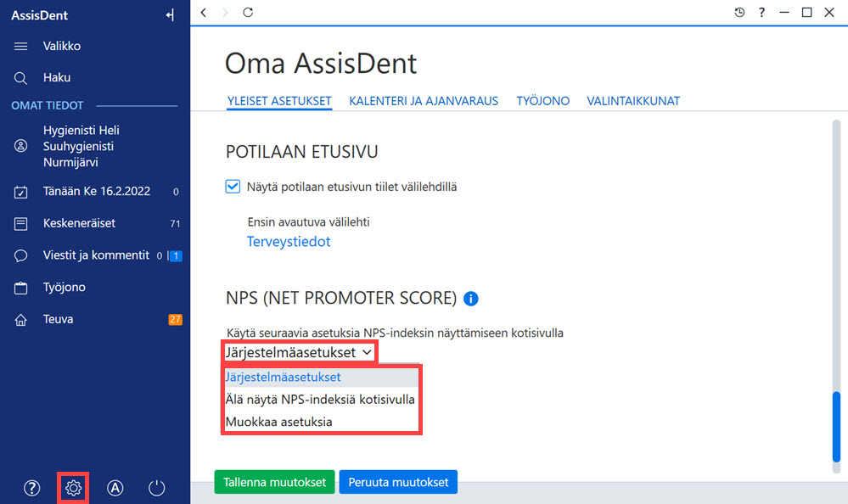Image resolution: width=848 pixels, height=504 pixels.
Task: Show NPS info via blue i icon
Action: 470,299
